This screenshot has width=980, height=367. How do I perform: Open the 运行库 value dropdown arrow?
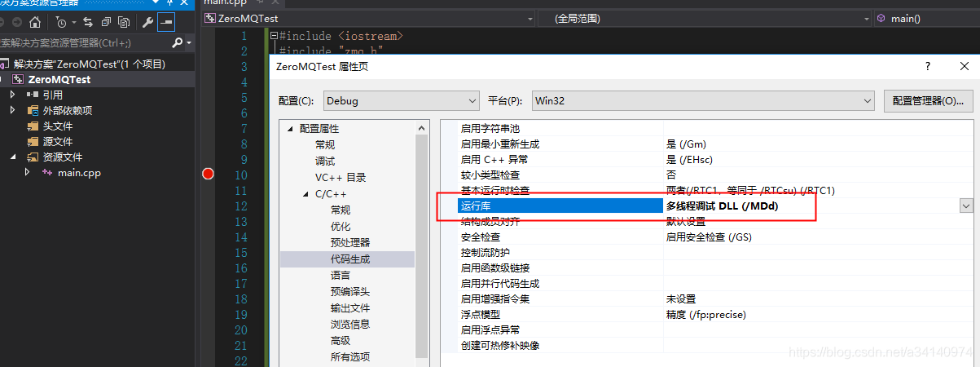966,206
